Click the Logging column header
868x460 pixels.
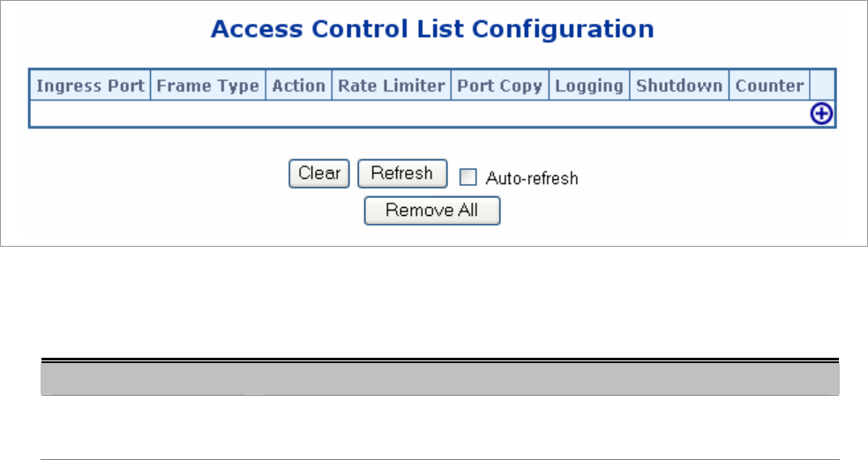pos(588,85)
